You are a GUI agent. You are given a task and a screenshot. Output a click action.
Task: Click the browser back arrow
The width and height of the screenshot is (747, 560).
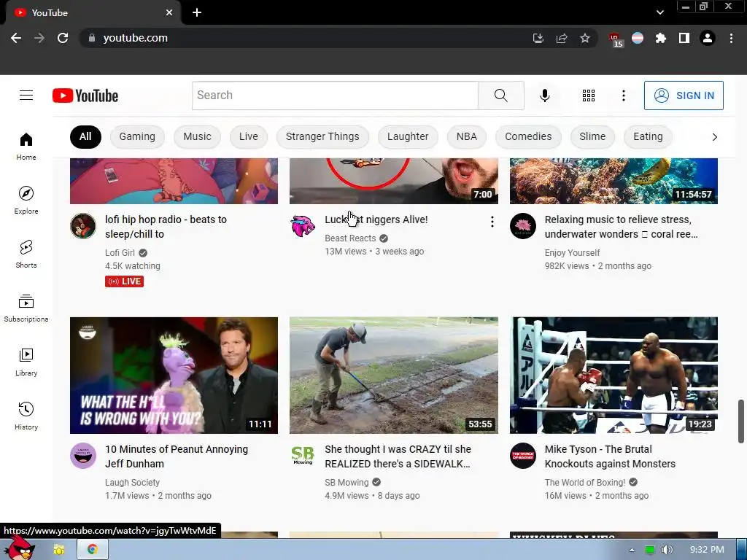(x=16, y=38)
